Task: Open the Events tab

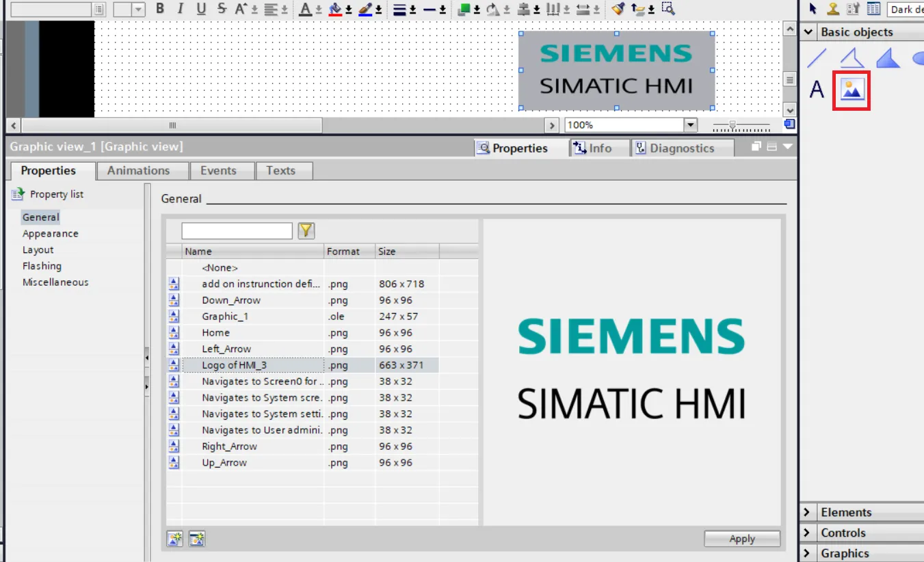Action: [218, 171]
